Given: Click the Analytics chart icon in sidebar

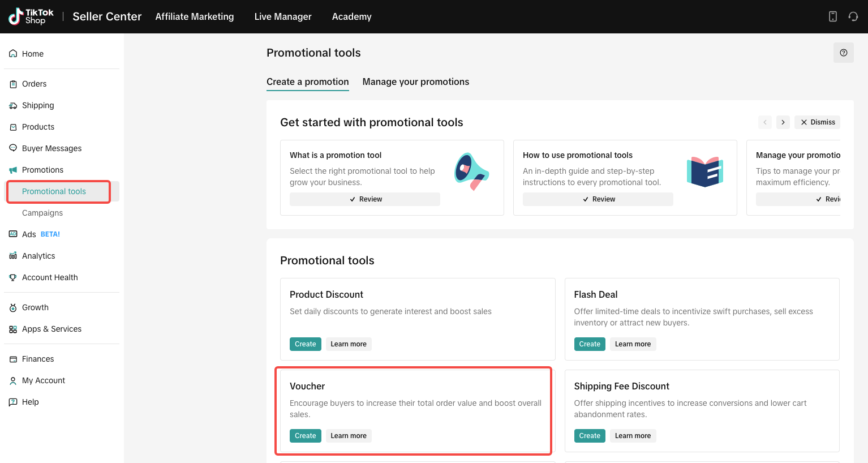Looking at the screenshot, I should coord(13,256).
